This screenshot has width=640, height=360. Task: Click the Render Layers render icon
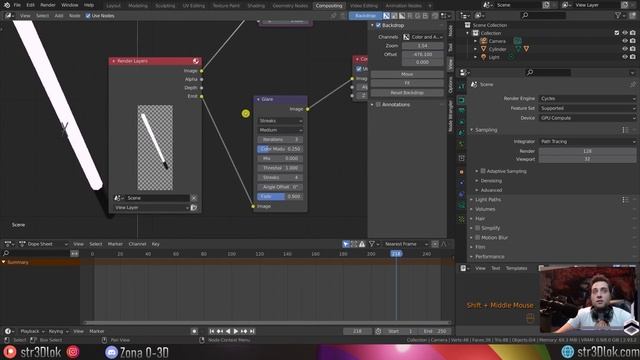(x=196, y=61)
